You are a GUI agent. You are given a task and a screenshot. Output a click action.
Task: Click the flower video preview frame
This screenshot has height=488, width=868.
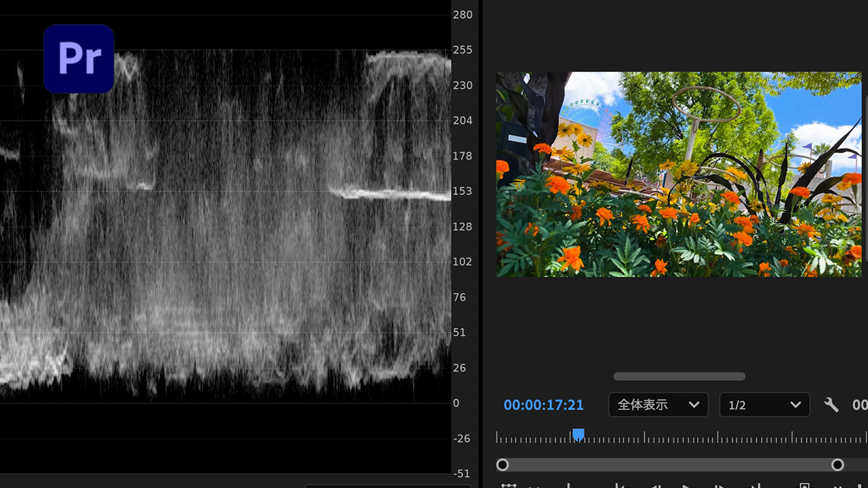point(679,174)
